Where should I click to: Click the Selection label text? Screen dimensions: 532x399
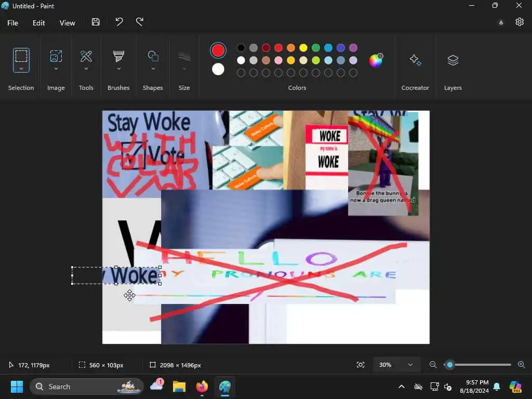point(21,88)
